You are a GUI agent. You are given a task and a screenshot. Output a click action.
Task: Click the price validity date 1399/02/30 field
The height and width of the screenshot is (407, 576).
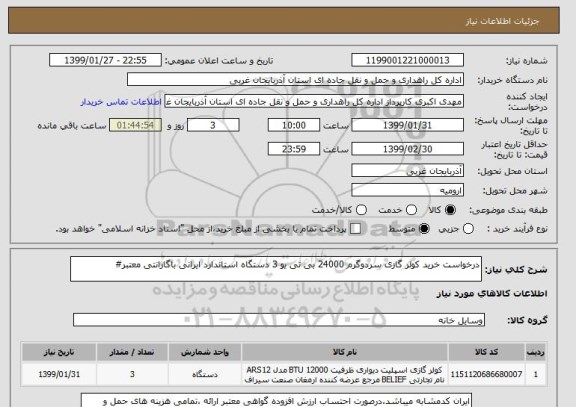click(x=407, y=149)
